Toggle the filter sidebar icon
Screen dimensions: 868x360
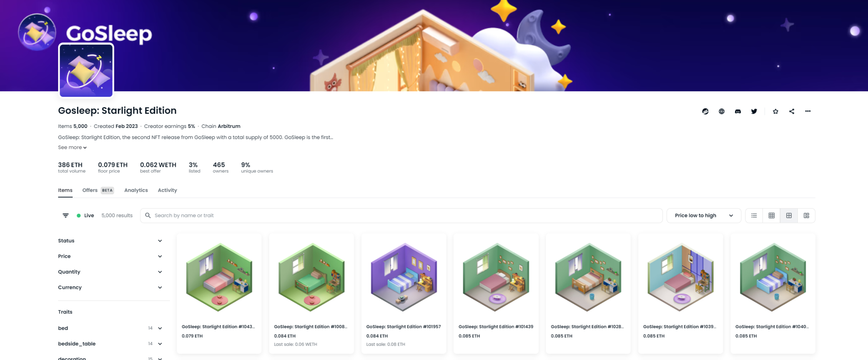click(66, 216)
